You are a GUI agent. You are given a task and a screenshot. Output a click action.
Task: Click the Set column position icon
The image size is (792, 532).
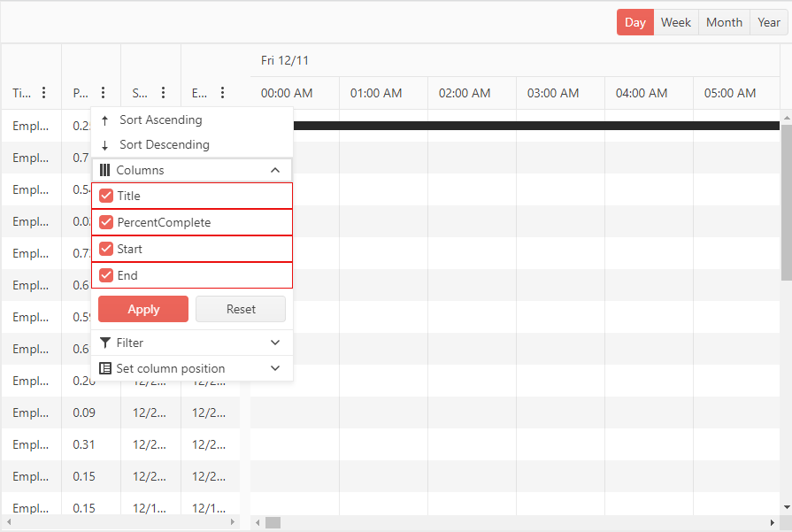coord(105,368)
